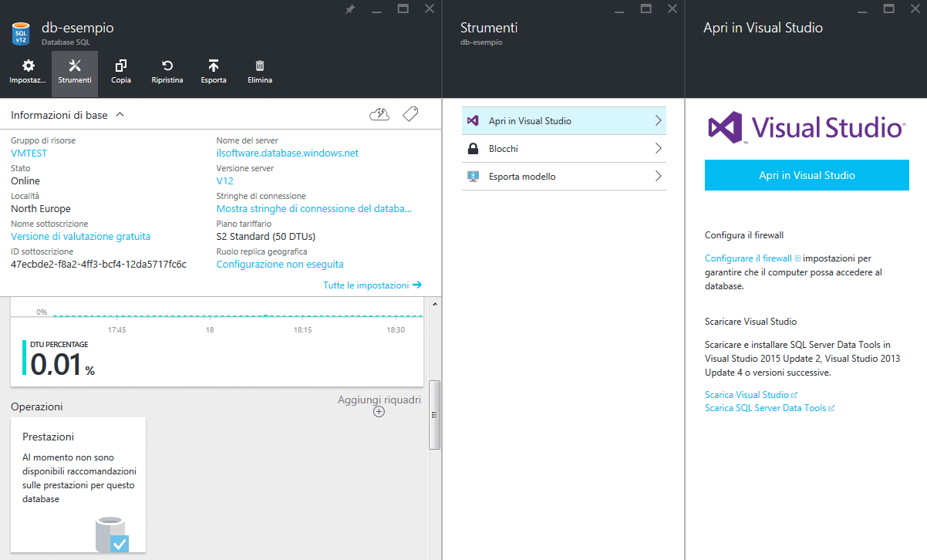Screen dimensions: 927x560
Task: Click the cloud quick start icon
Action: 380,115
